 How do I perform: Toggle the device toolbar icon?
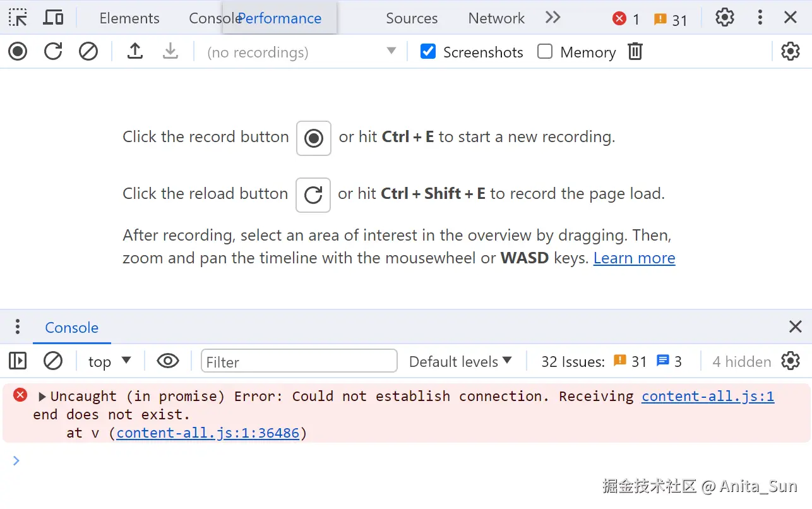53,18
